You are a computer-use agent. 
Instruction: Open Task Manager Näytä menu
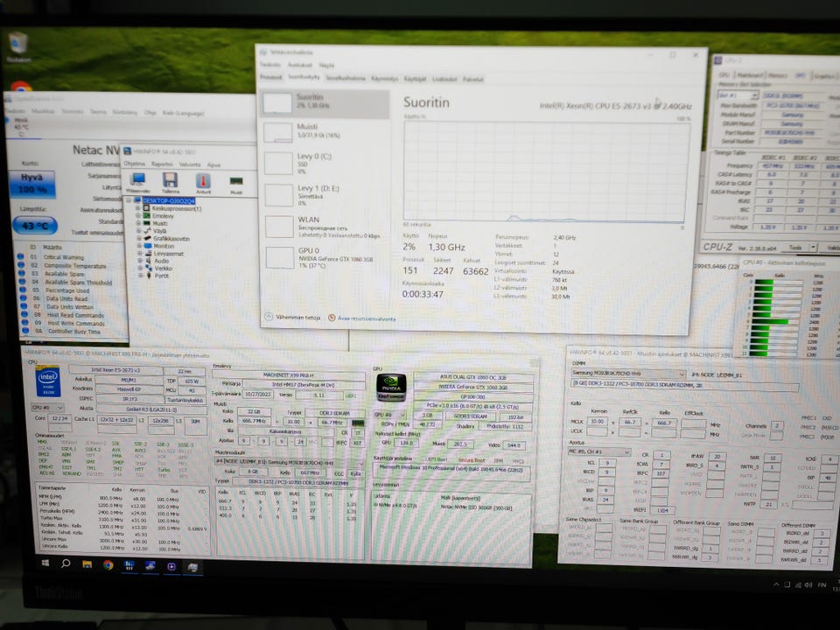(x=326, y=66)
